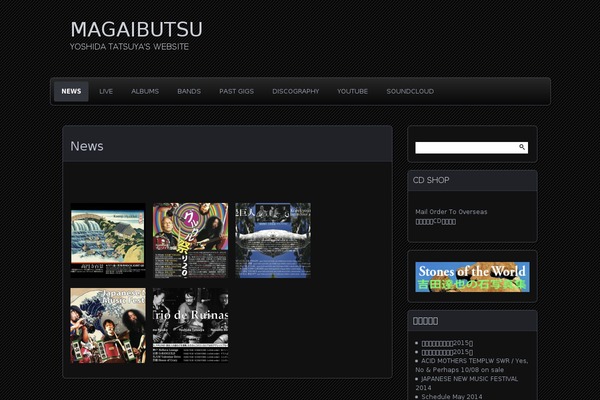Viewport: 600px width, 400px height.
Task: Click the MAGAIBUTSU site title
Action: (x=137, y=29)
